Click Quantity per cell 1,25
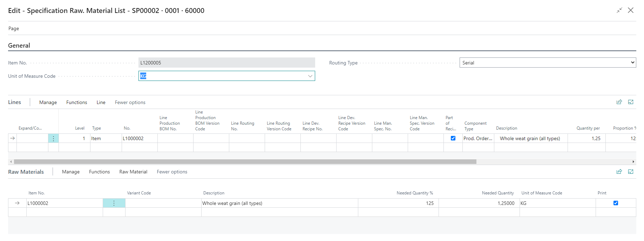Screen dimensions: 644x241 click(587, 138)
